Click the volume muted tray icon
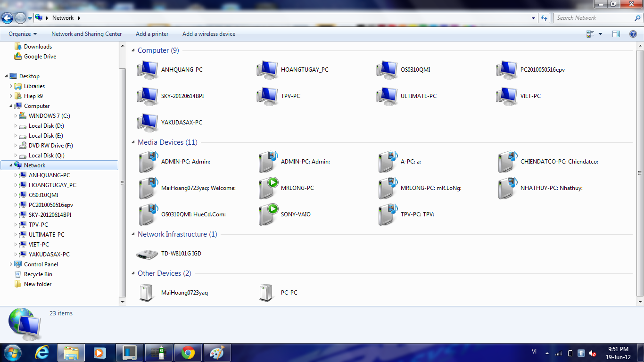 tap(593, 353)
